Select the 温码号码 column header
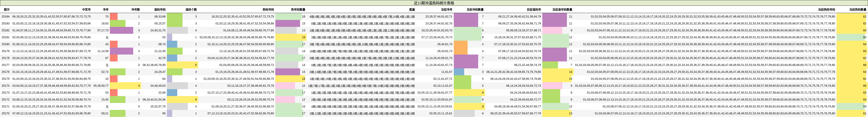Screen dimensions: 868x117 click(160, 10)
